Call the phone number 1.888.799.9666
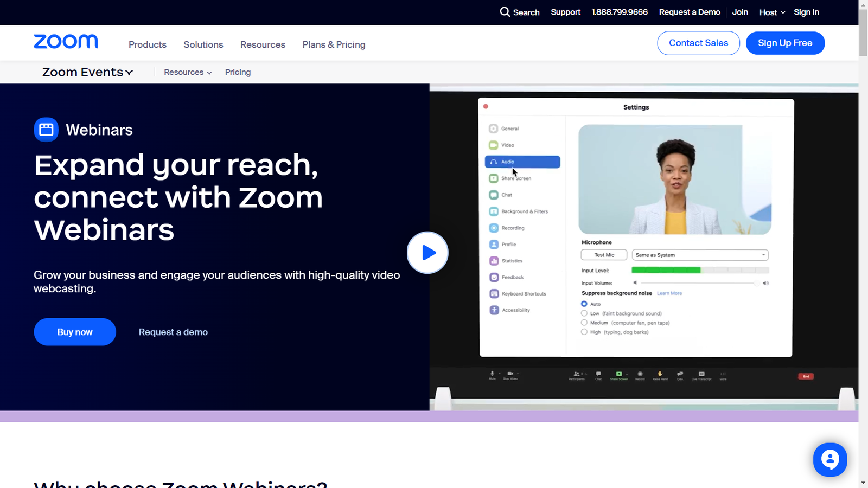 click(x=620, y=12)
